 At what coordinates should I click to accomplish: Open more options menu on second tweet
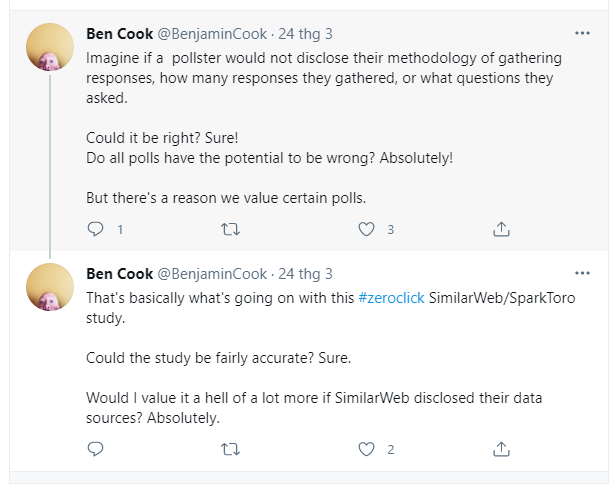(582, 273)
